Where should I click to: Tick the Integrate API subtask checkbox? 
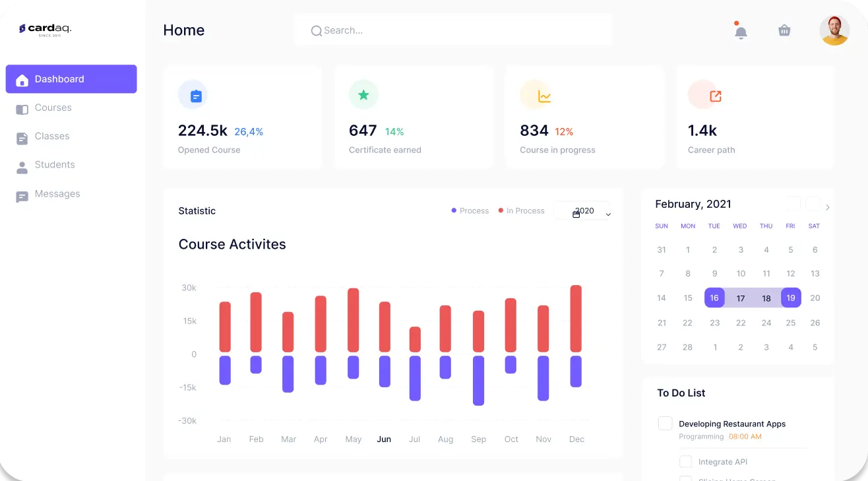(686, 462)
